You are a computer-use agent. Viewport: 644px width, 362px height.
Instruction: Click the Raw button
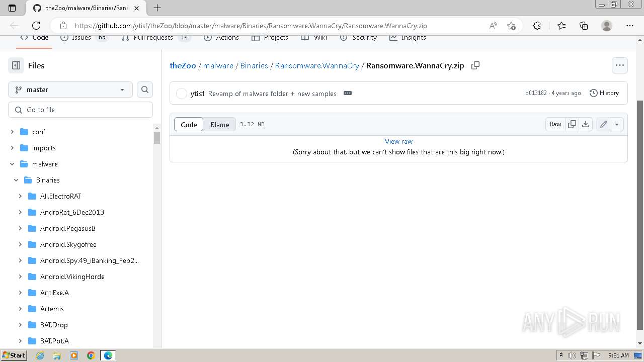pyautogui.click(x=555, y=124)
